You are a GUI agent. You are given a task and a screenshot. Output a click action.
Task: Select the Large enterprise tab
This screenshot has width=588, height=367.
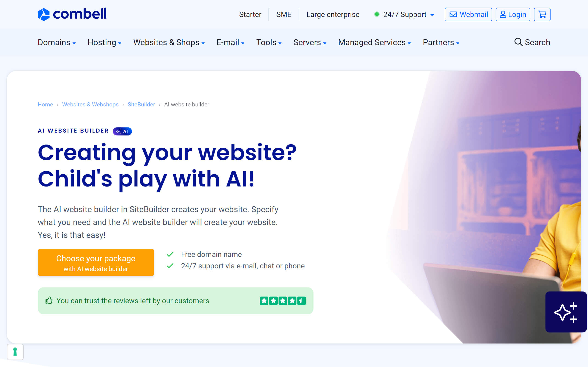pos(332,14)
